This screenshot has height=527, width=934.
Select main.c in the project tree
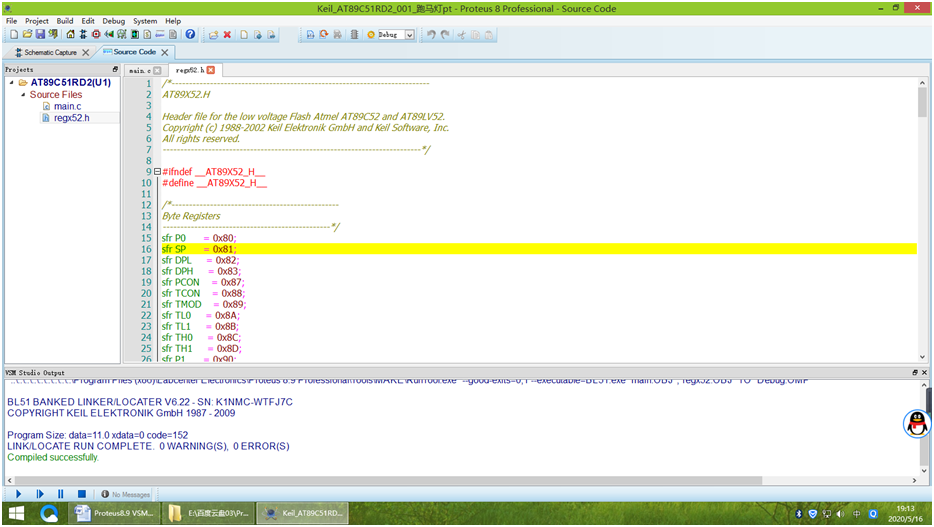[67, 106]
